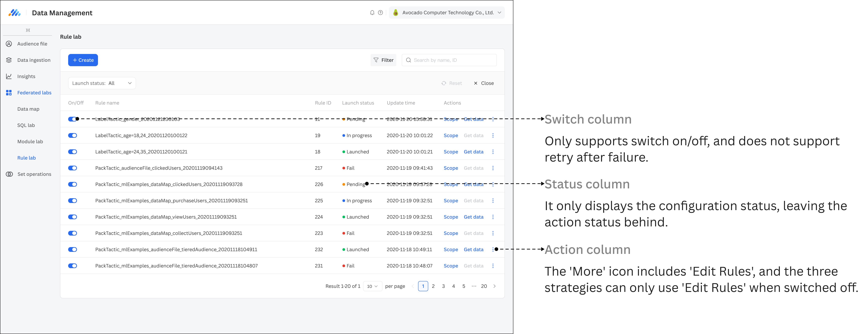Click the Create button

83,60
